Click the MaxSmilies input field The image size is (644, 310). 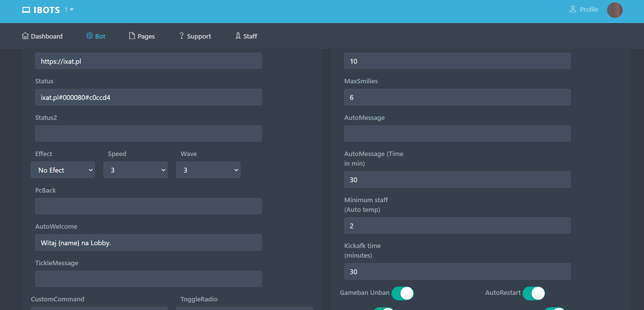(x=457, y=97)
